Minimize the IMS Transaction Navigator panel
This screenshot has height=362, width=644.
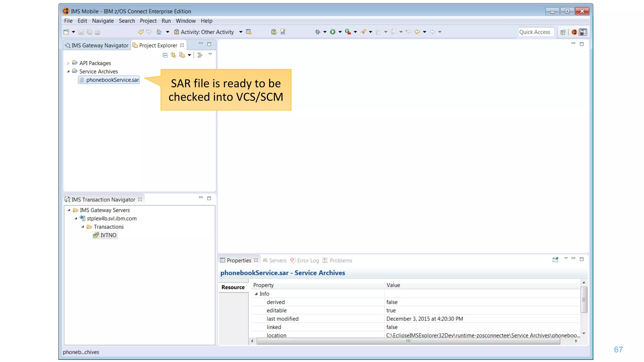pos(201,198)
